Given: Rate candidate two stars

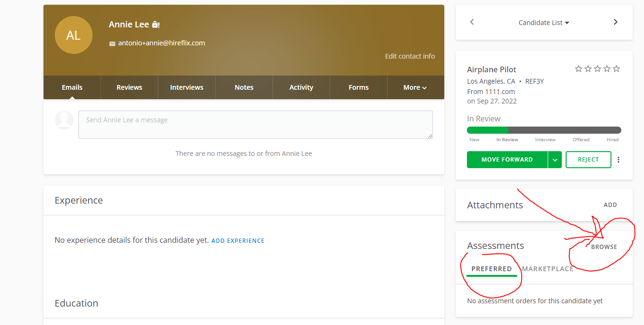Looking at the screenshot, I should 588,69.
